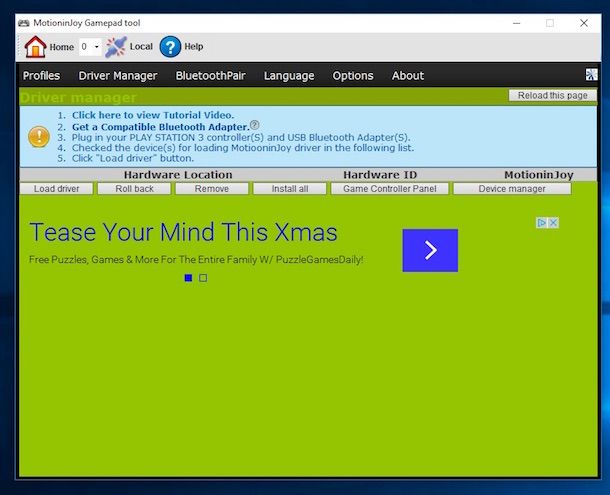Open the Profiles menu
The height and width of the screenshot is (495, 610).
pyautogui.click(x=41, y=75)
